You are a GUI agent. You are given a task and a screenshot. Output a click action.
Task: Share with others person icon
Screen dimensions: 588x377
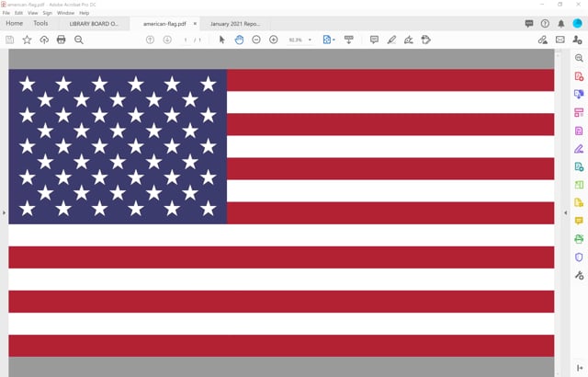(x=577, y=40)
